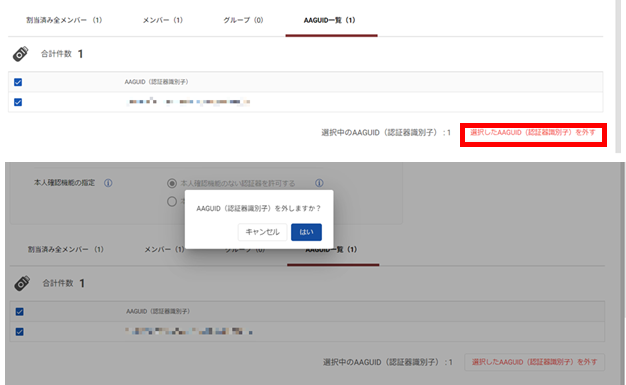Click 選択したAAGUID（認証器識別子）を外す highlighted in red
This screenshot has height=385, width=626.
[x=533, y=133]
